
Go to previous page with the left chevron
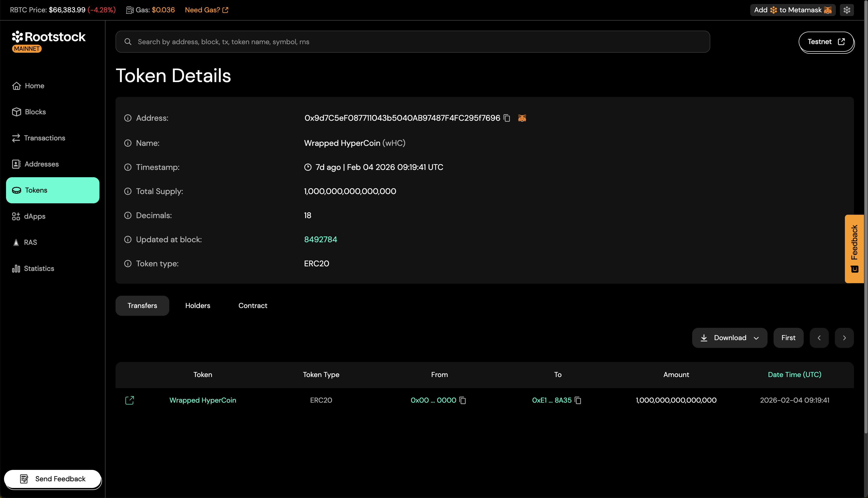pyautogui.click(x=819, y=338)
